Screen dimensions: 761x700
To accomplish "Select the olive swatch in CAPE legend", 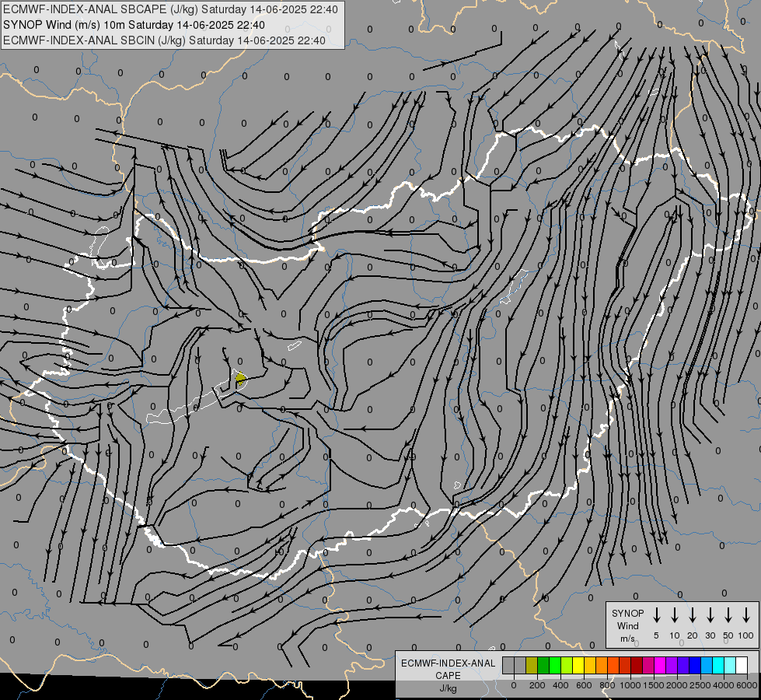I will coord(532,666).
